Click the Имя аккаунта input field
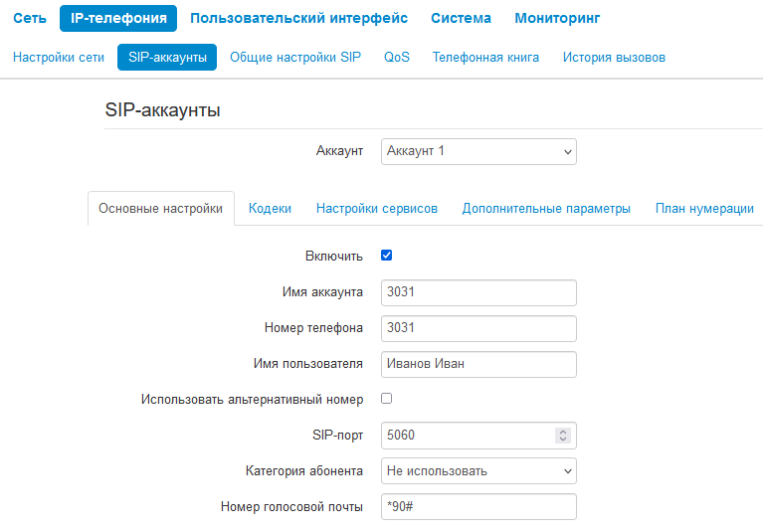Screen dimensions: 763x532 [x=478, y=292]
